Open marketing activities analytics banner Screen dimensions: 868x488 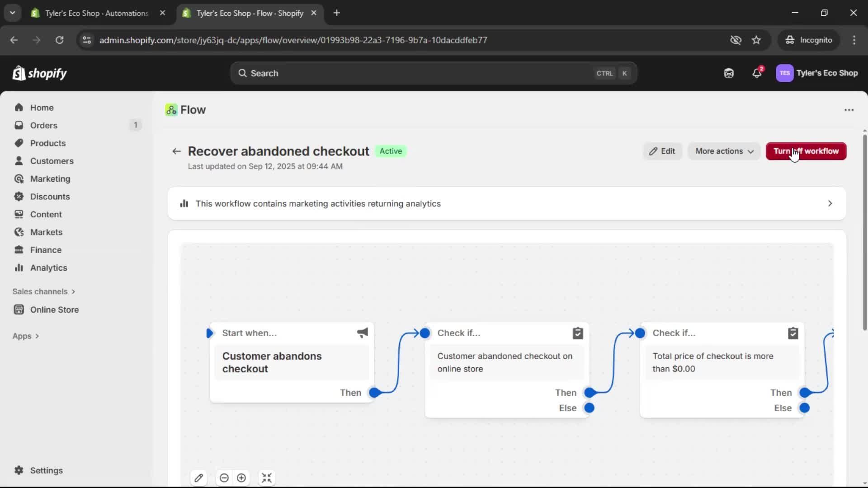[x=505, y=203]
